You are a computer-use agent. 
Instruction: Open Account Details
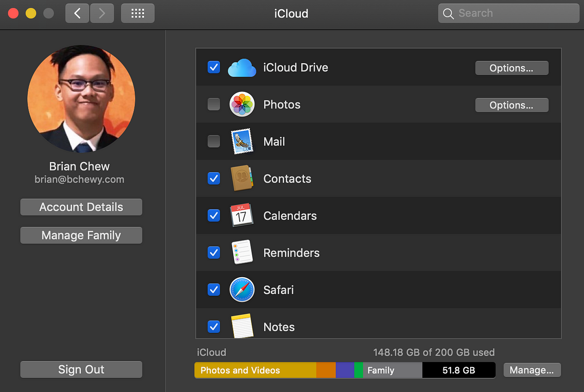81,207
